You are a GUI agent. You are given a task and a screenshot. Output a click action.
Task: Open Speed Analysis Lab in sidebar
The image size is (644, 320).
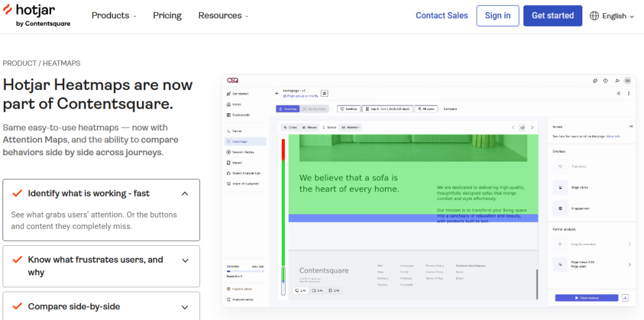244,174
